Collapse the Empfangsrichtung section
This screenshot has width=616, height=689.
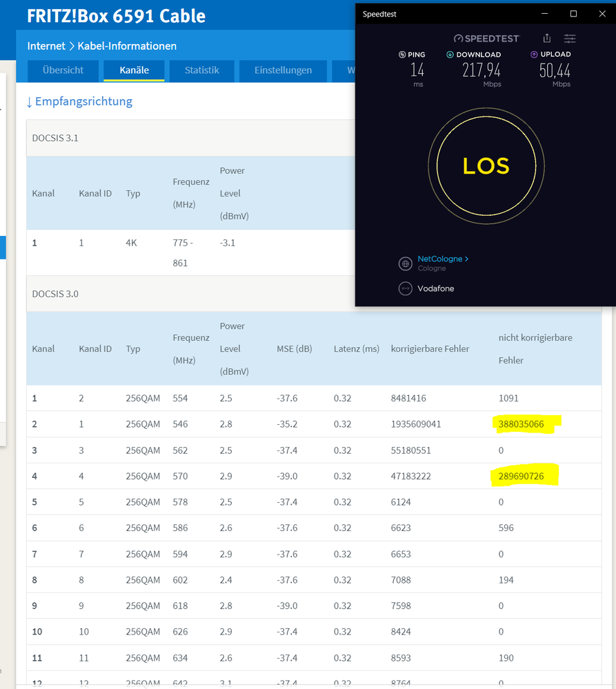point(79,101)
